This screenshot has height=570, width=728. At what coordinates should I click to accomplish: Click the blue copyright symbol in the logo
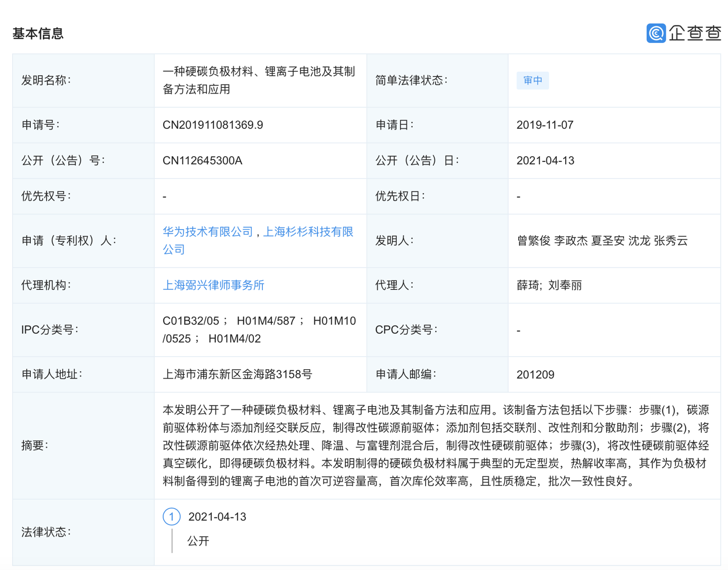[x=655, y=34]
